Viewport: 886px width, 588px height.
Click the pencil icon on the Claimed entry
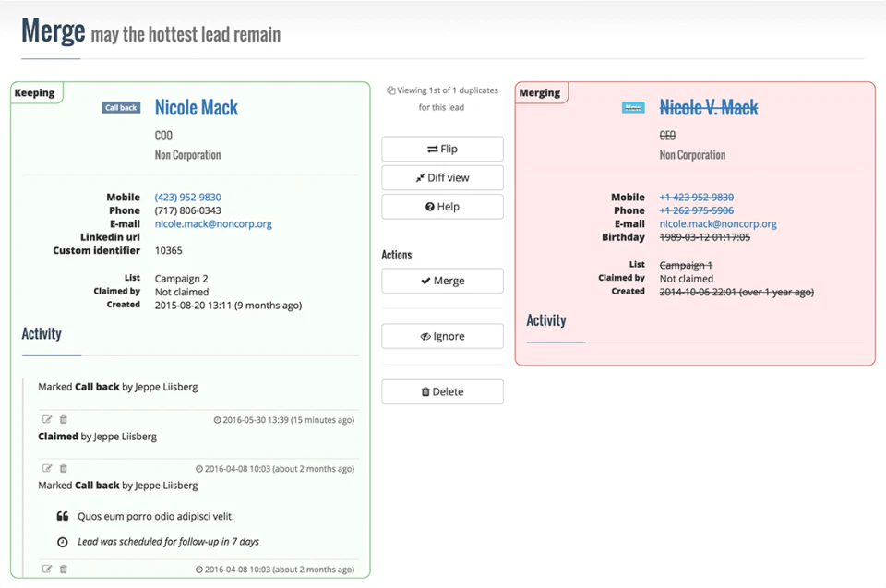point(47,419)
